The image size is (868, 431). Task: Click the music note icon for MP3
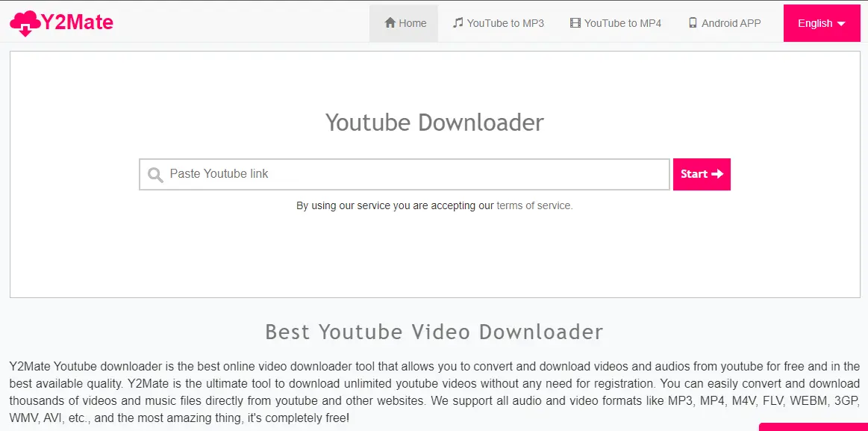pos(458,22)
